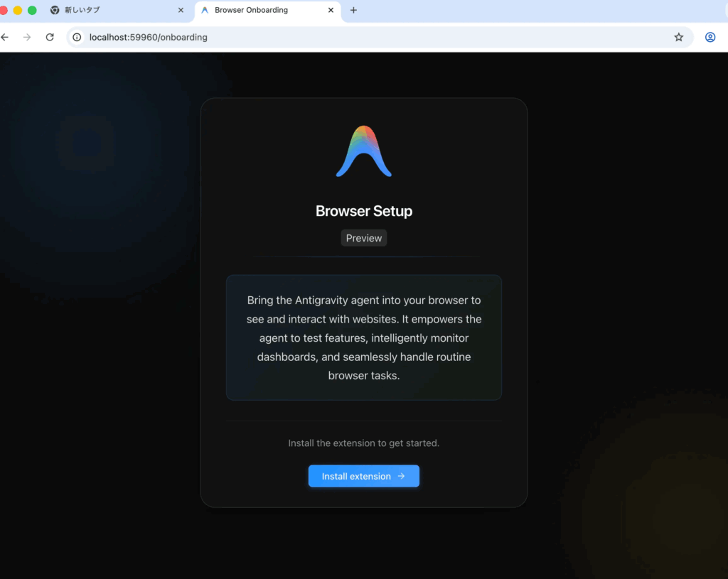Minimize the window with the yellow button
728x579 pixels.
(18, 10)
